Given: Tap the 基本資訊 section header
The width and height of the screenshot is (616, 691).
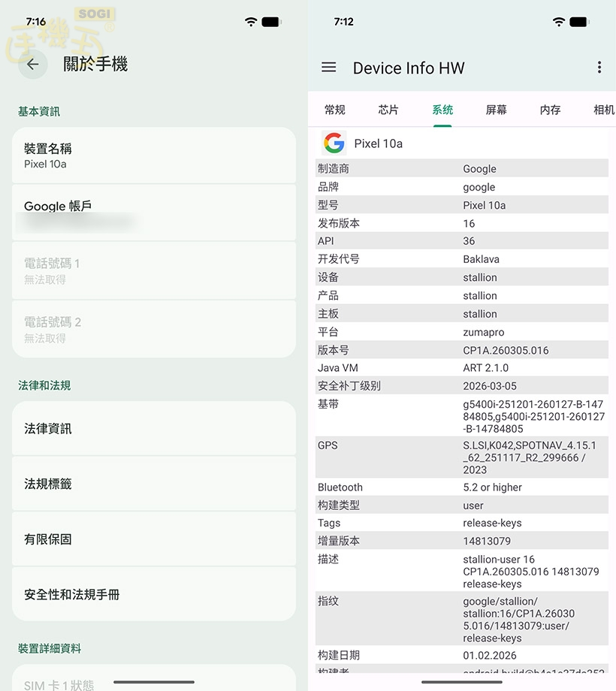Looking at the screenshot, I should 39,111.
